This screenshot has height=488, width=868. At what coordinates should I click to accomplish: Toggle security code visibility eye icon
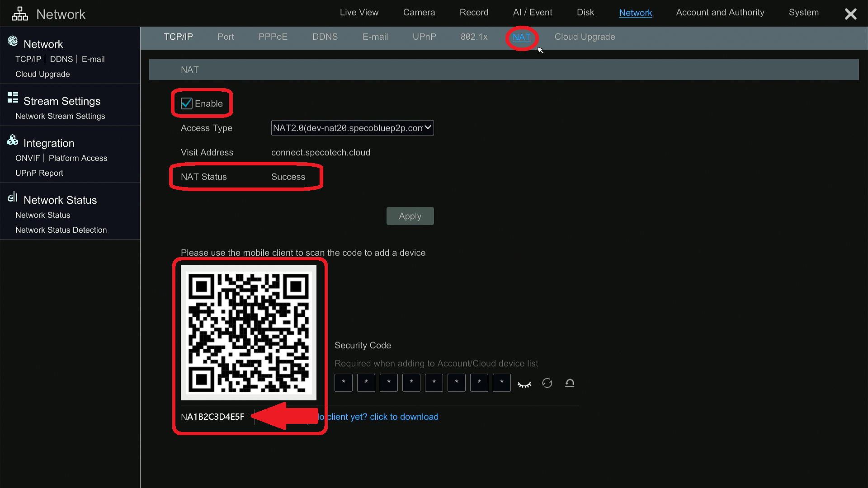(x=524, y=383)
